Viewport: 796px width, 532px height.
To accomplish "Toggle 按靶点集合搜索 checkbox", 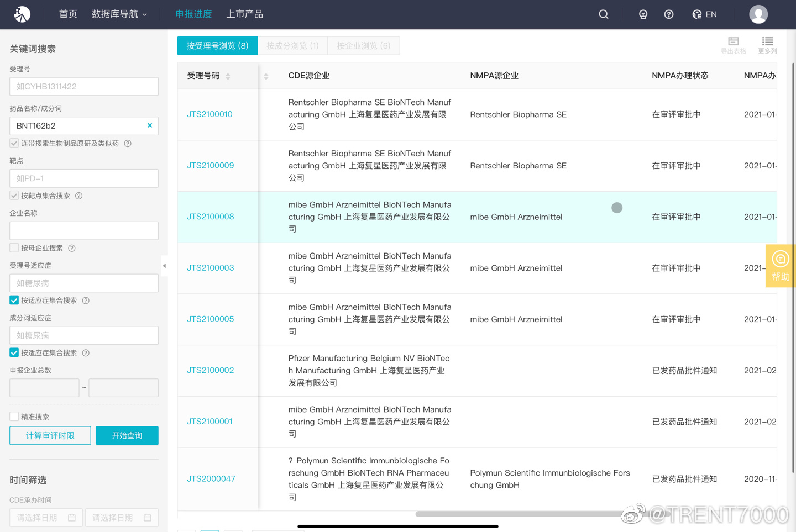I will click(x=14, y=196).
